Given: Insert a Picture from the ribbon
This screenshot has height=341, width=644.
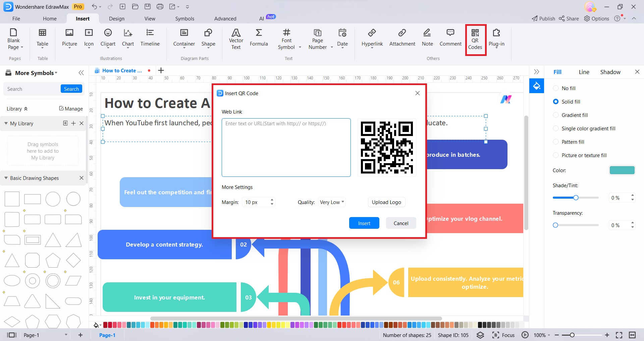Looking at the screenshot, I should point(69,39).
